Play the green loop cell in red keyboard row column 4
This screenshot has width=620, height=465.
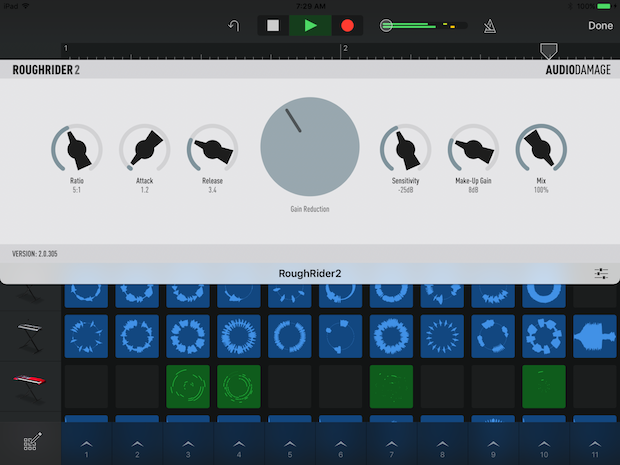pos(239,387)
